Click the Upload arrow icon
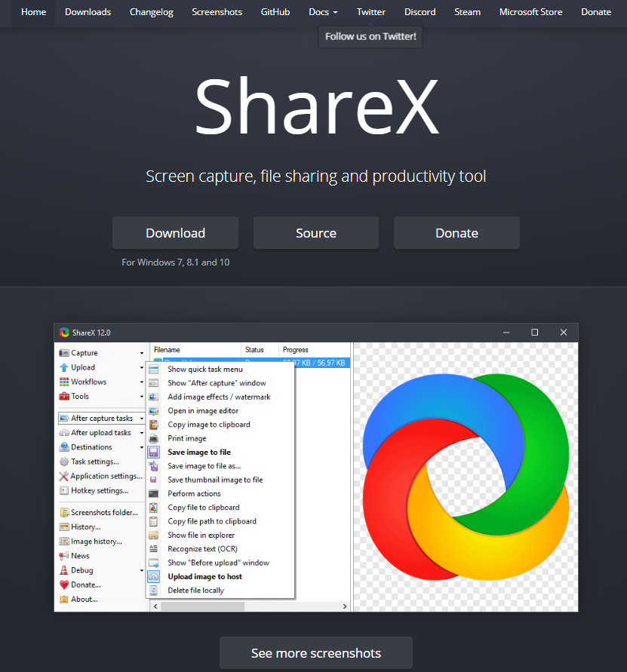 (64, 367)
